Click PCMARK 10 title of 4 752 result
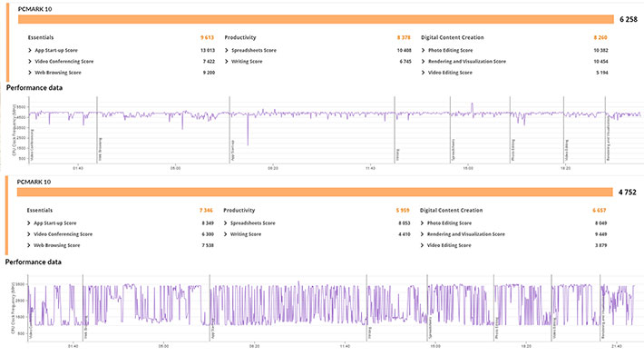Image resolution: width=644 pixels, height=356 pixels. click(34, 182)
